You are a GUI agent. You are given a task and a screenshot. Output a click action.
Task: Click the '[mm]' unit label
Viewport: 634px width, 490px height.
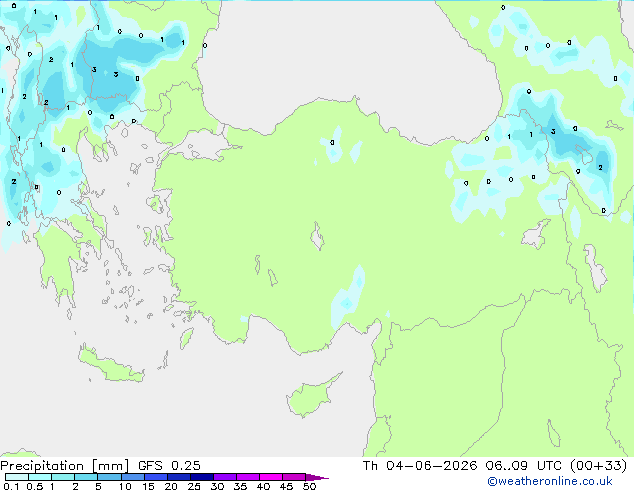pos(110,466)
